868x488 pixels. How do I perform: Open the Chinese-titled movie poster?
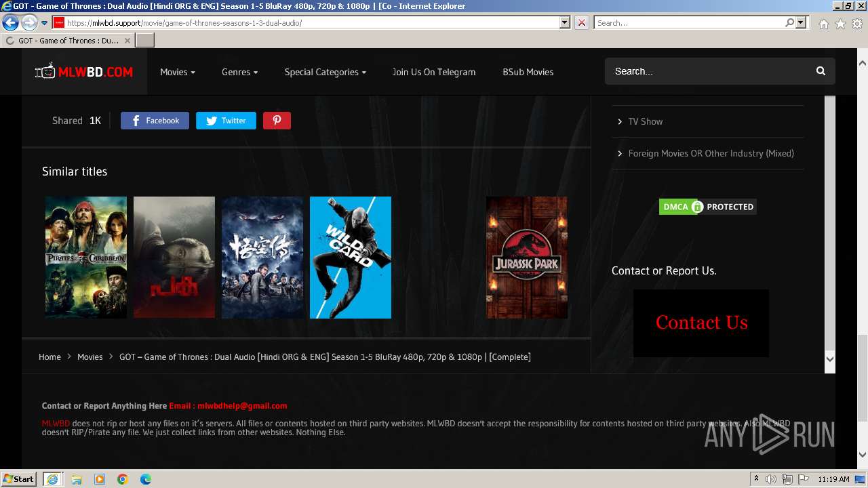tap(262, 258)
